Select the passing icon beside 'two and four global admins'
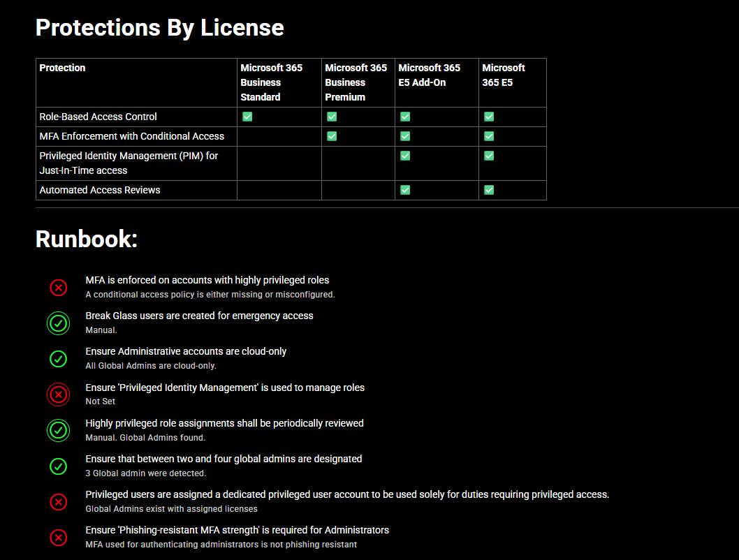The height and width of the screenshot is (560, 739). (x=58, y=466)
